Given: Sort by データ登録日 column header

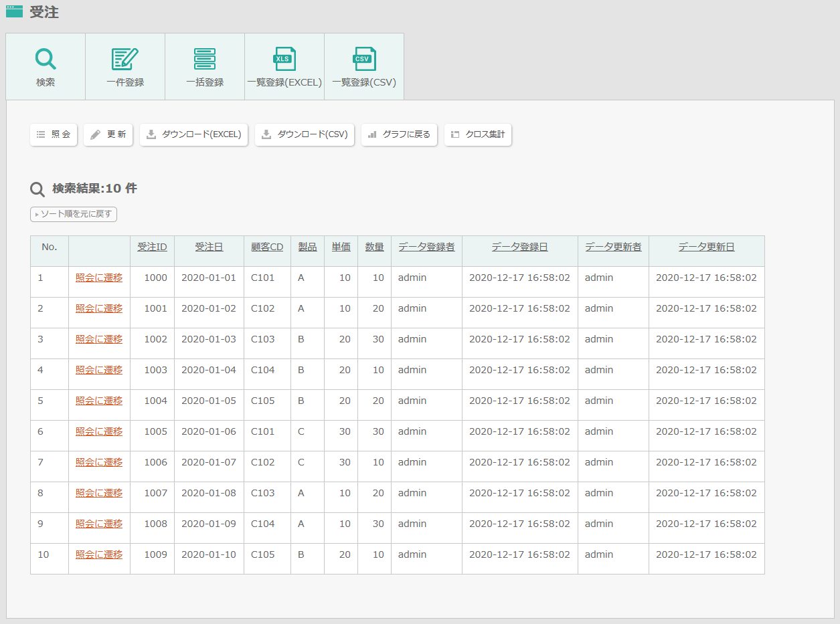Looking at the screenshot, I should [x=519, y=247].
